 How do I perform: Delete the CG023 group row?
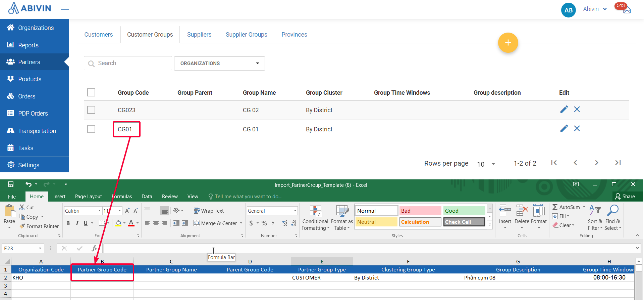577,109
